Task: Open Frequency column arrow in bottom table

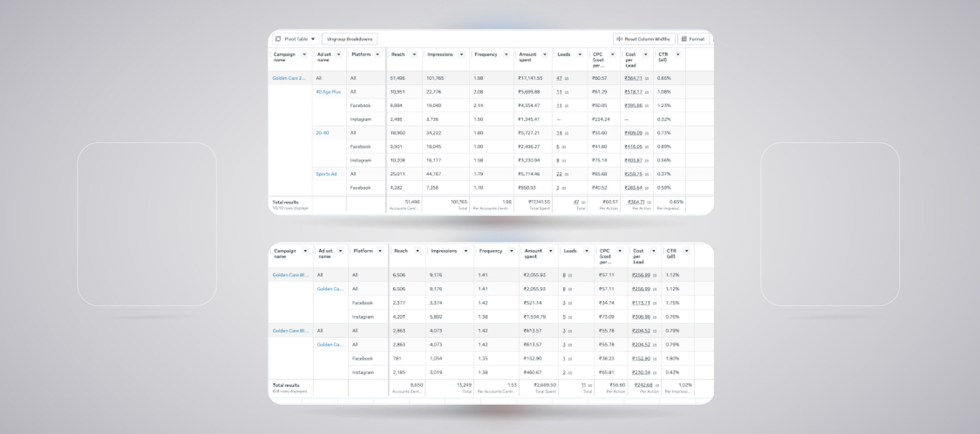Action: click(x=511, y=251)
